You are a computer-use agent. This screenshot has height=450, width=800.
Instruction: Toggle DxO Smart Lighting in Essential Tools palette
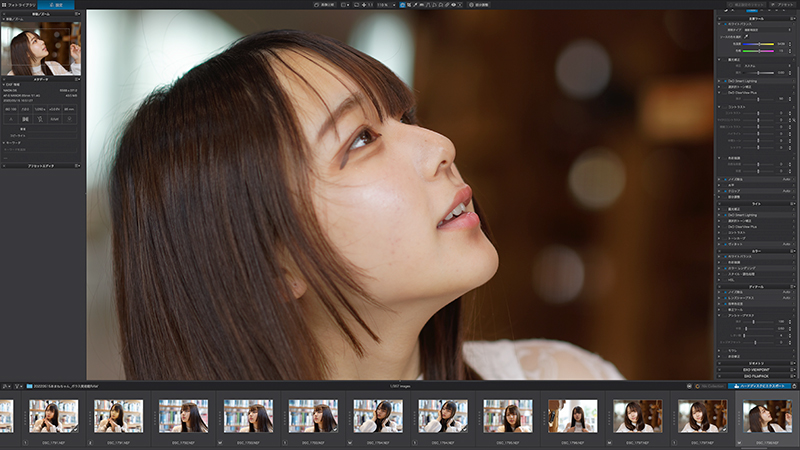coord(725,81)
